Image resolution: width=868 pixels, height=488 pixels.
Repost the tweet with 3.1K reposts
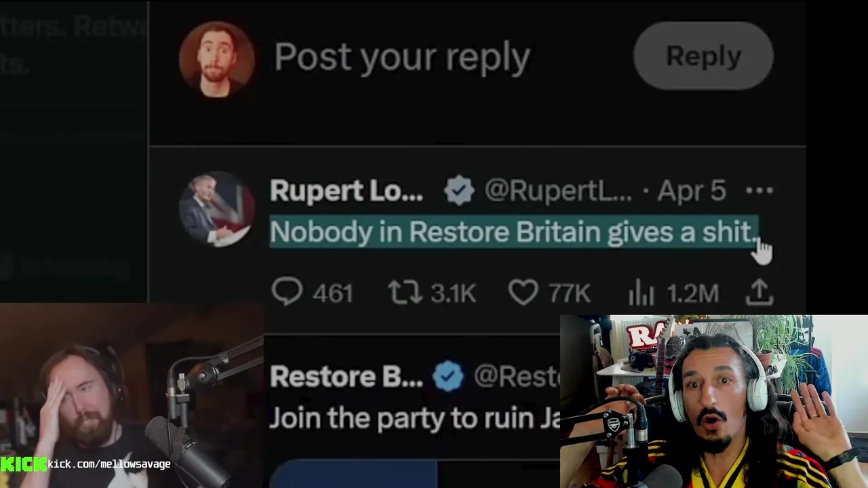(x=405, y=293)
